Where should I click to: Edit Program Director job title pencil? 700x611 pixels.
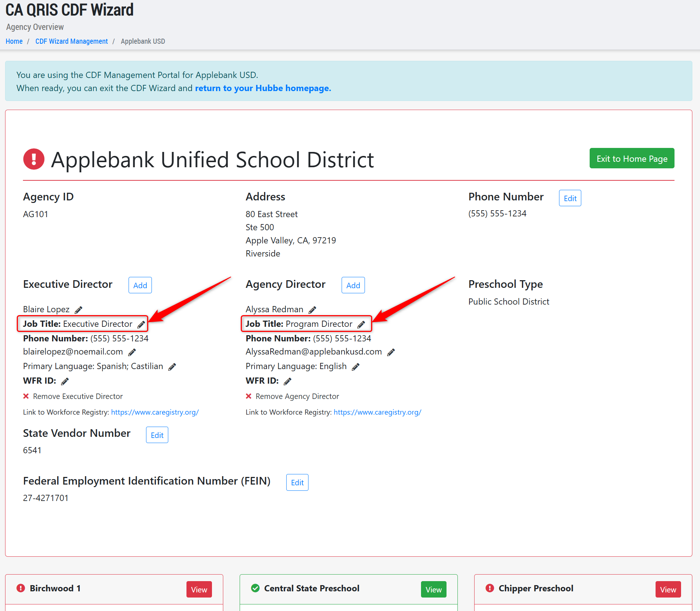(x=361, y=324)
